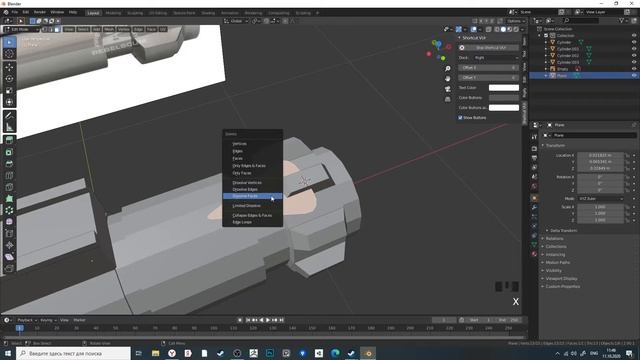Image resolution: width=640 pixels, height=360 pixels.
Task: Select the Rotate tool
Action: click(x=9, y=79)
